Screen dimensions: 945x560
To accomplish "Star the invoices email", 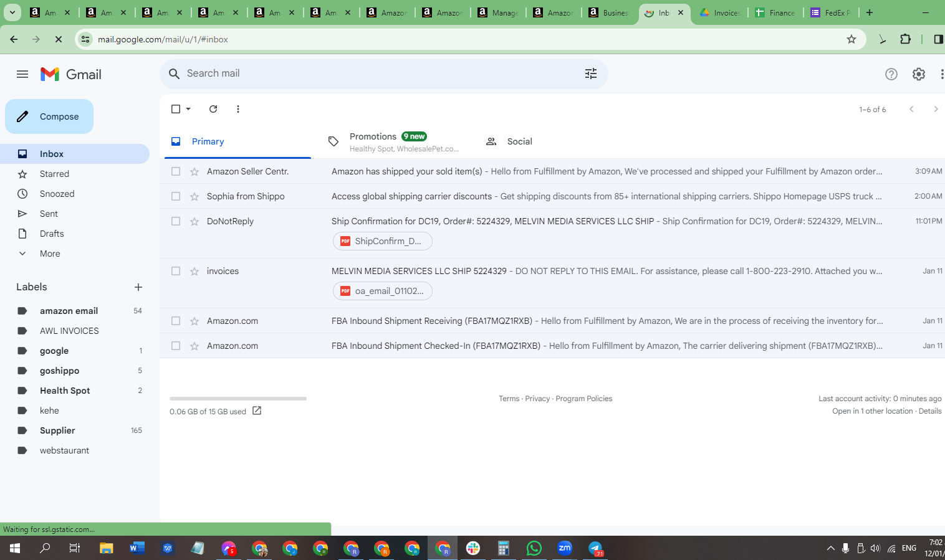I will tap(194, 271).
